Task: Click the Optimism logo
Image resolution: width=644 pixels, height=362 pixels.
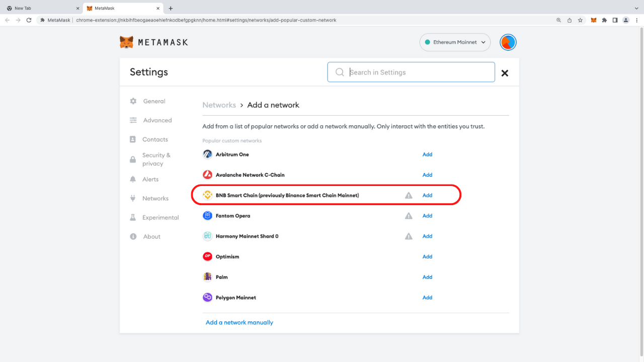Action: click(207, 256)
